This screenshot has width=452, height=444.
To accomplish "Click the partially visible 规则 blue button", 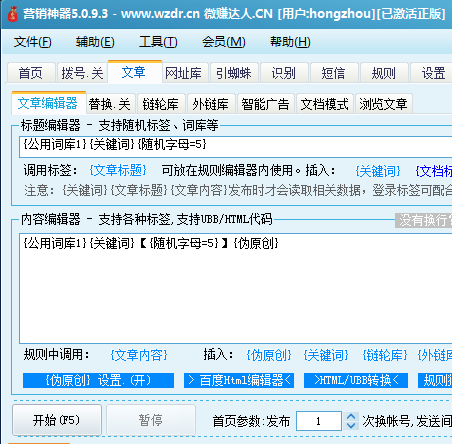I will [435, 380].
